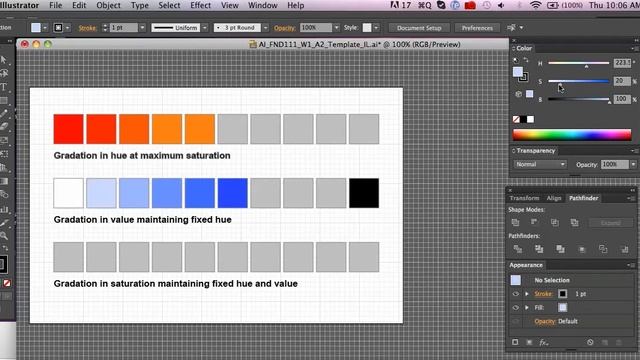Click the Divide pathfinder icon
The width and height of the screenshot is (640, 360).
click(x=518, y=249)
